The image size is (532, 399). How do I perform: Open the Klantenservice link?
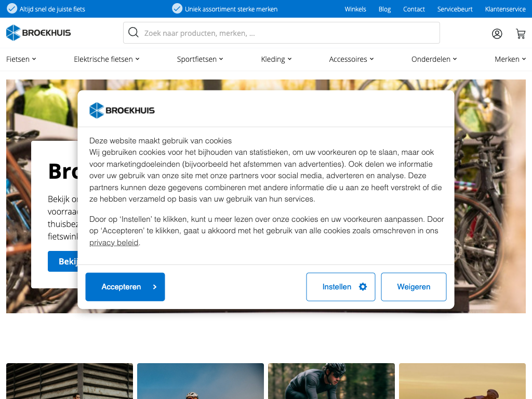pyautogui.click(x=505, y=9)
